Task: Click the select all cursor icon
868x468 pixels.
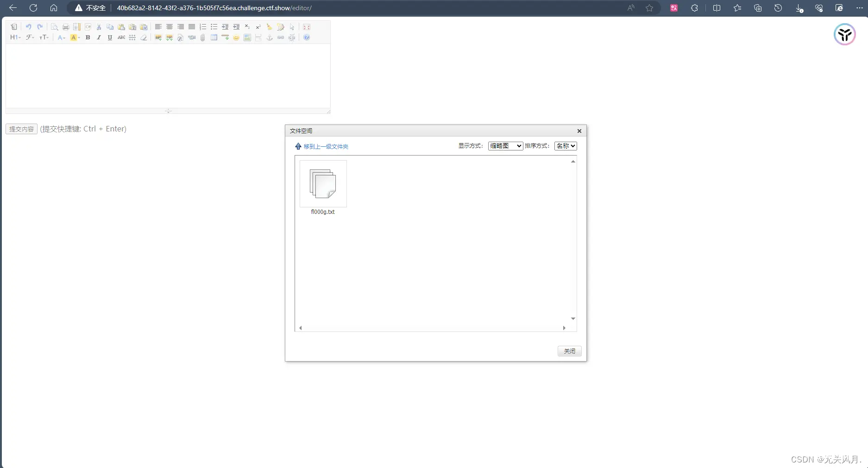Action: click(292, 27)
